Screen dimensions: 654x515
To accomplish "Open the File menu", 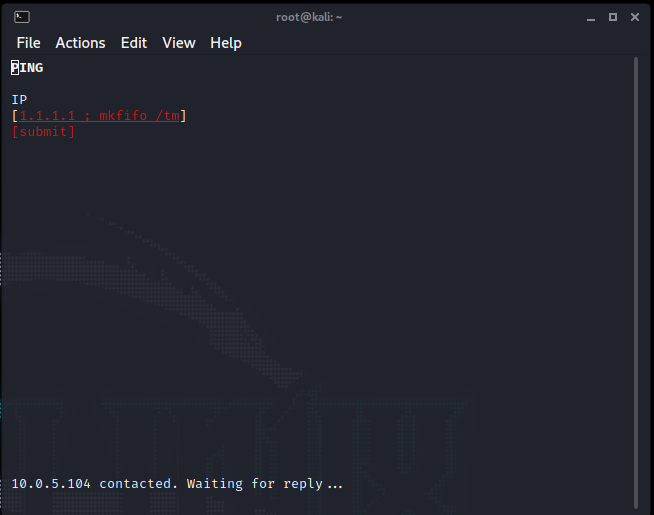I will click(28, 43).
